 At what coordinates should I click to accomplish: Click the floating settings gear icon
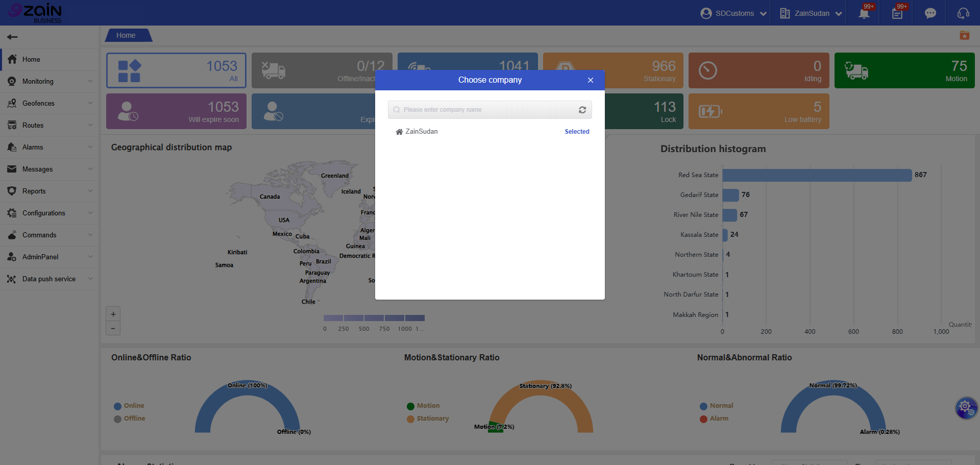point(966,408)
